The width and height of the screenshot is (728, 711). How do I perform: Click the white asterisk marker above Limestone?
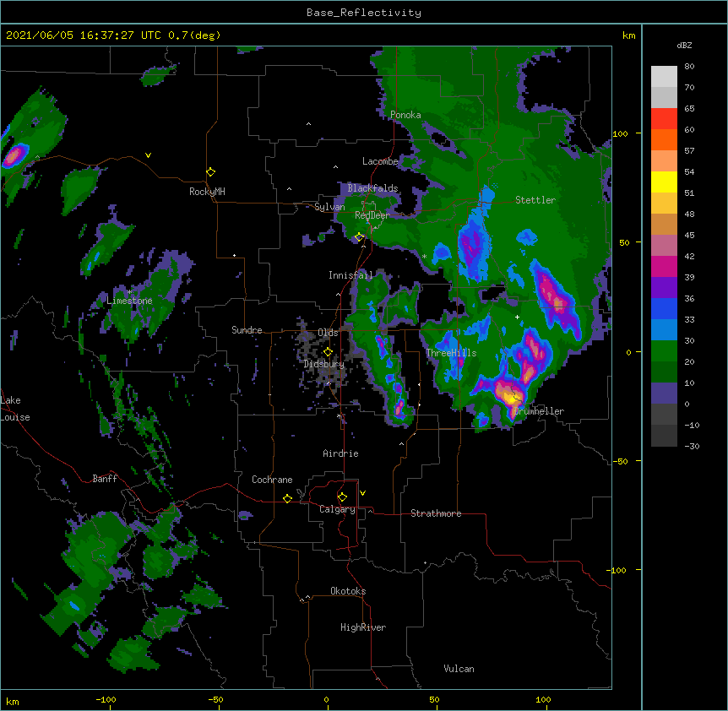point(130,292)
